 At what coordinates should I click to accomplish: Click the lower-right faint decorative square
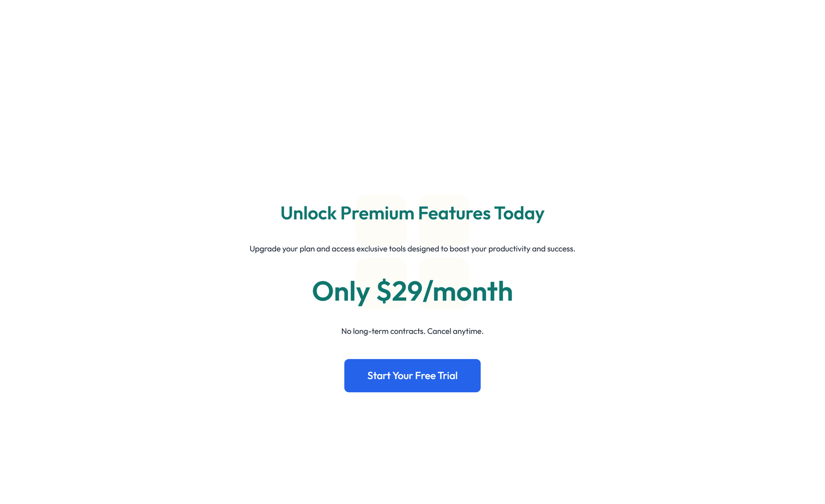coord(444,268)
